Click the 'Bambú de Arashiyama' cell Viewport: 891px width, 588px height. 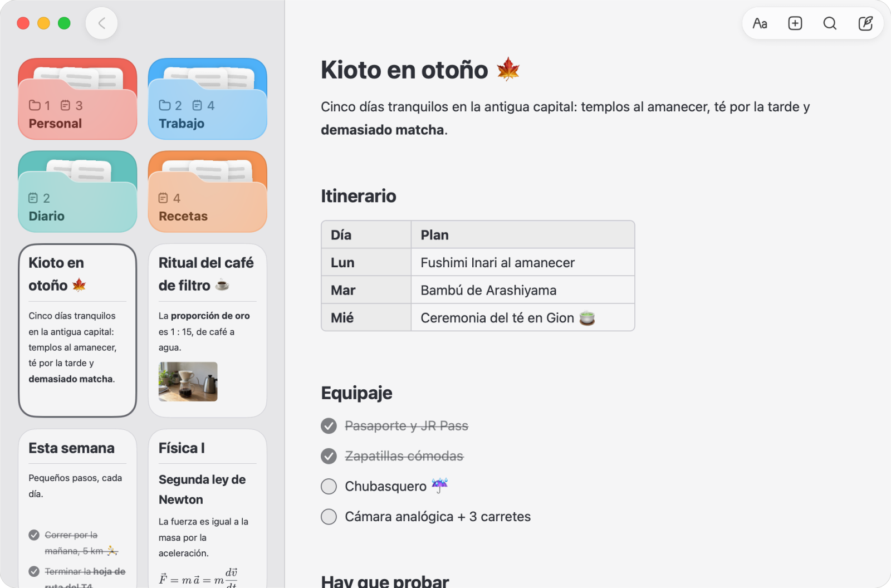tap(523, 290)
